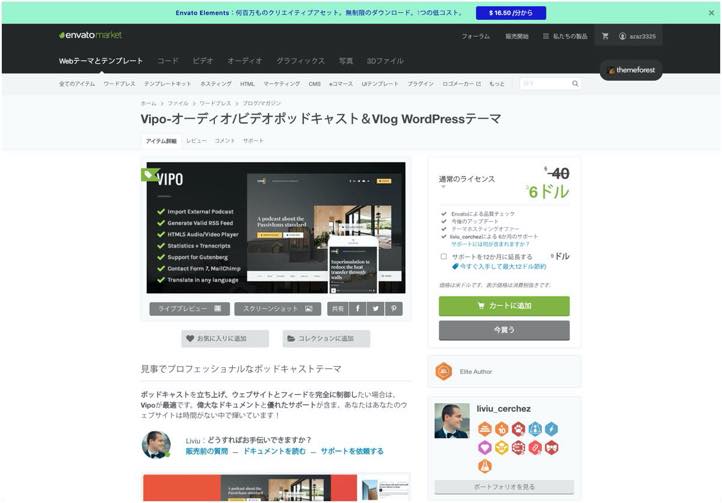
Task: Click the teal author badge
Action: 535,429
